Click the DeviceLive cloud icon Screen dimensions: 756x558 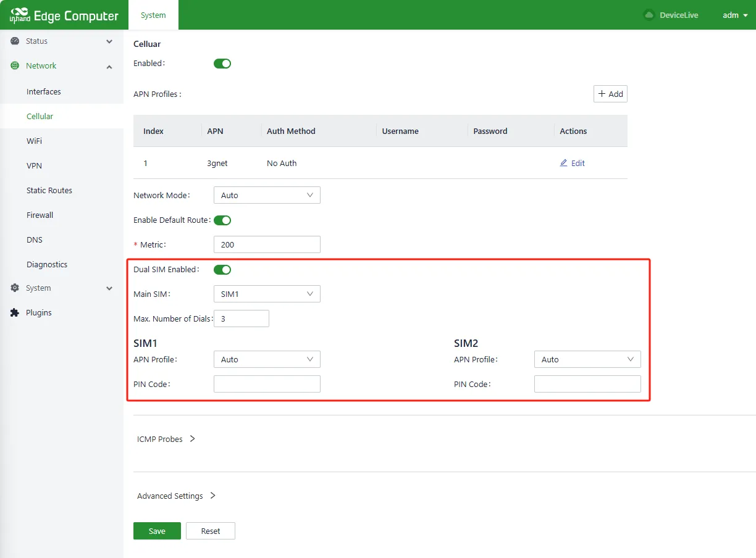click(649, 15)
